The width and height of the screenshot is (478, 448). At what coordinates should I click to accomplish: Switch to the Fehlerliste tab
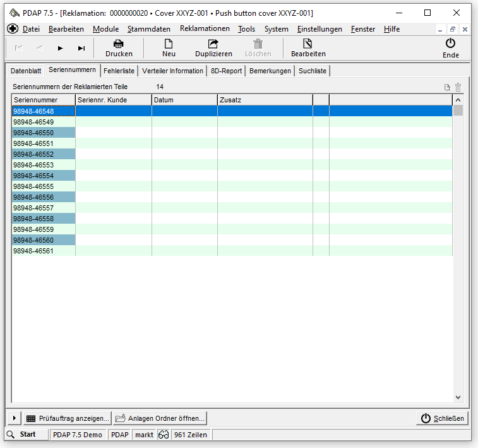tap(119, 71)
